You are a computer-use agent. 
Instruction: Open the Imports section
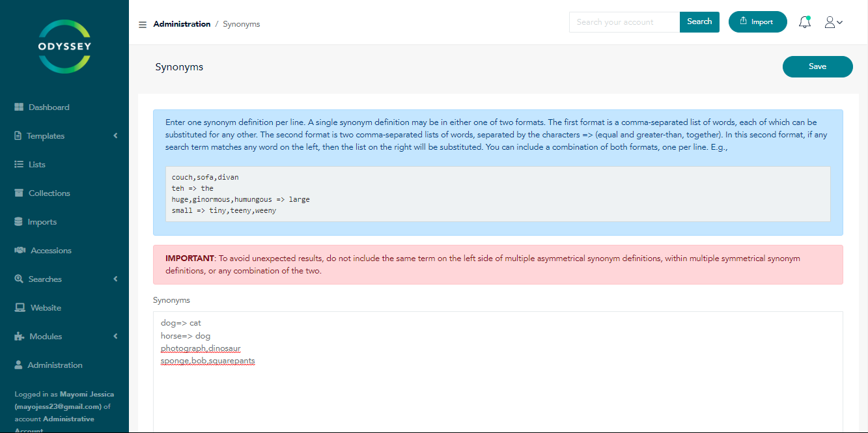(42, 222)
